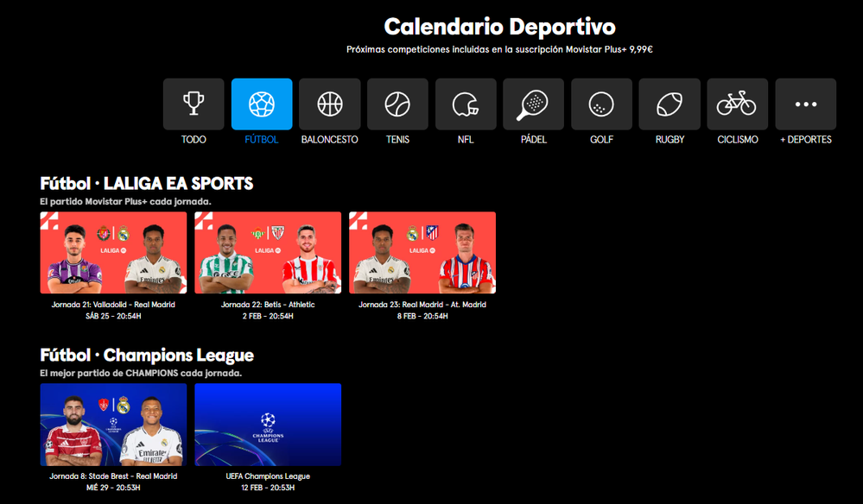Filter by the Ciclismo bicycle icon
This screenshot has height=504, width=863.
pos(737,104)
